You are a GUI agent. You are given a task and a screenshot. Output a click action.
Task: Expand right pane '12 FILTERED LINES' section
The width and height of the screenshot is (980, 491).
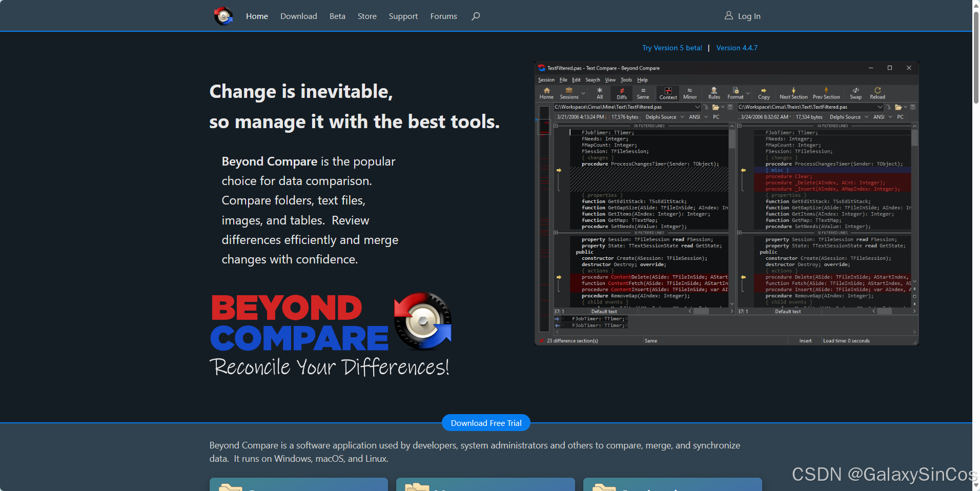point(740,233)
